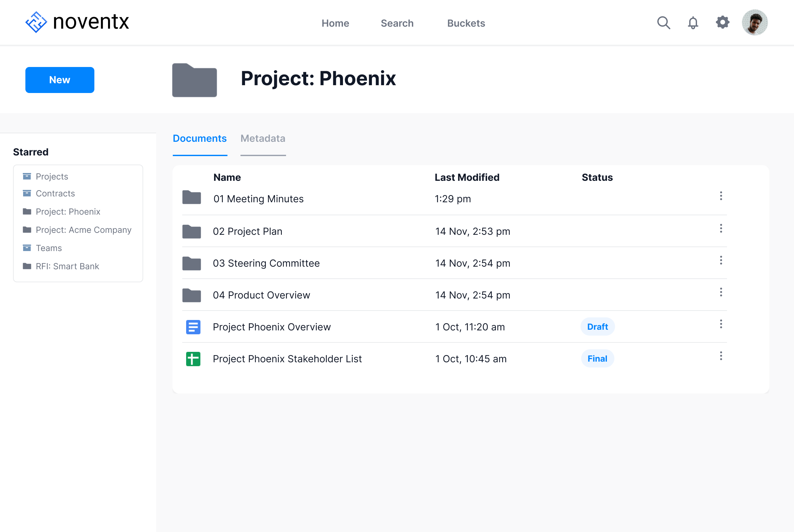The image size is (794, 532).
Task: Open more options for Project Phoenix Overview
Action: (x=721, y=324)
